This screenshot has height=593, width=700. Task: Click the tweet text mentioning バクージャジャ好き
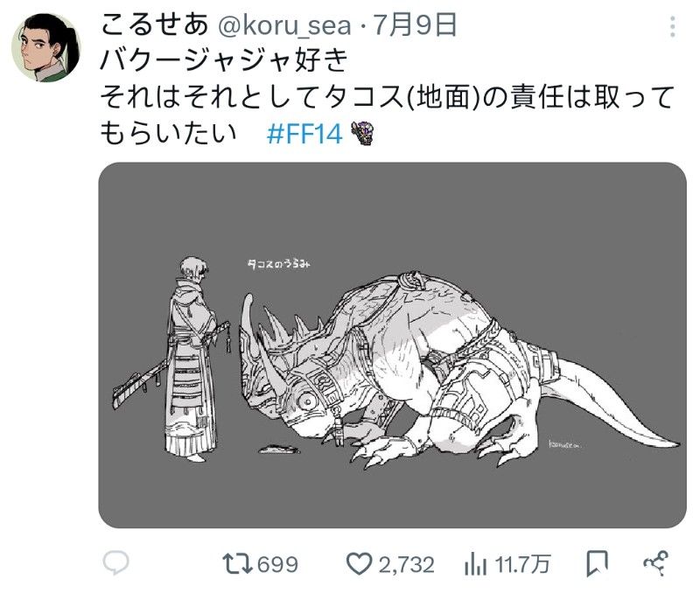coord(226,61)
